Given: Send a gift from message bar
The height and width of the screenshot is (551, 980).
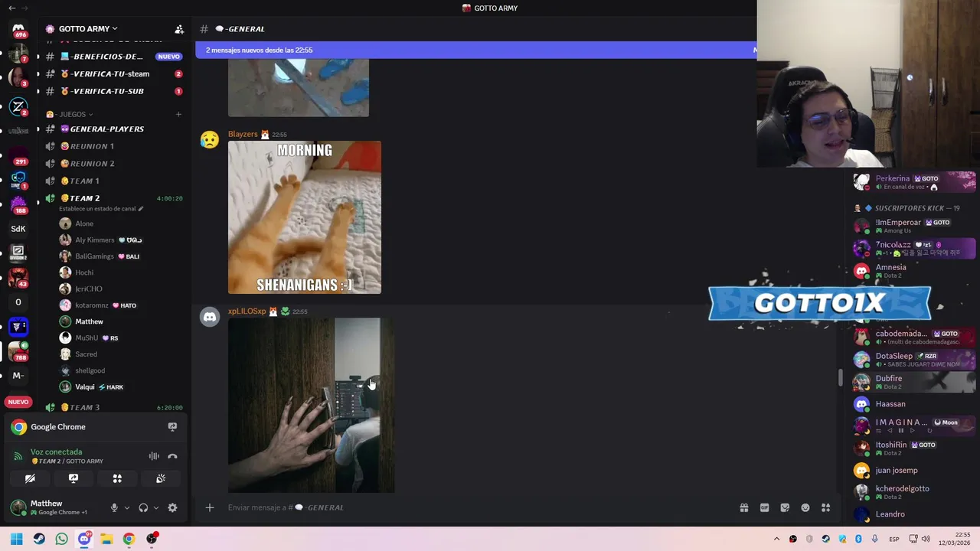Looking at the screenshot, I should click(x=743, y=507).
